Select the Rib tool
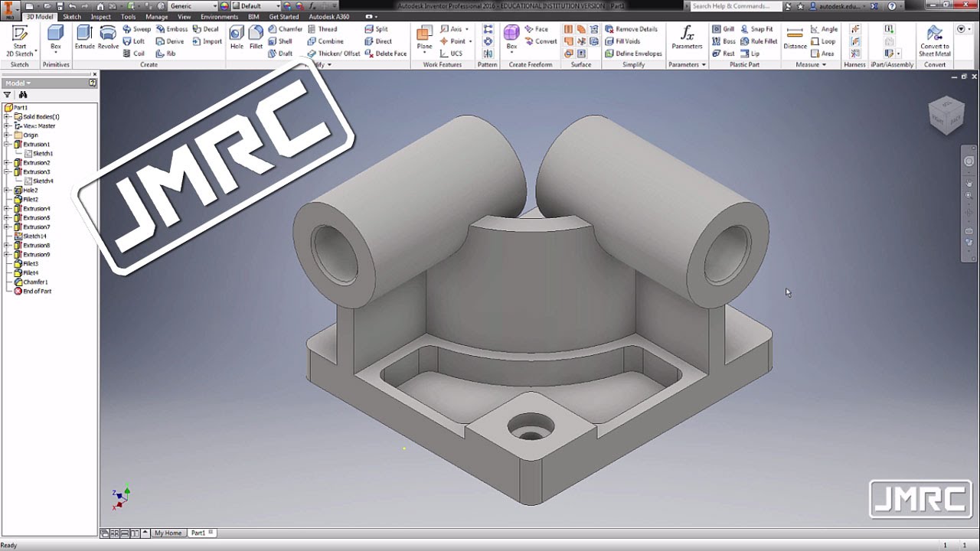The height and width of the screenshot is (551, 980). coord(166,54)
